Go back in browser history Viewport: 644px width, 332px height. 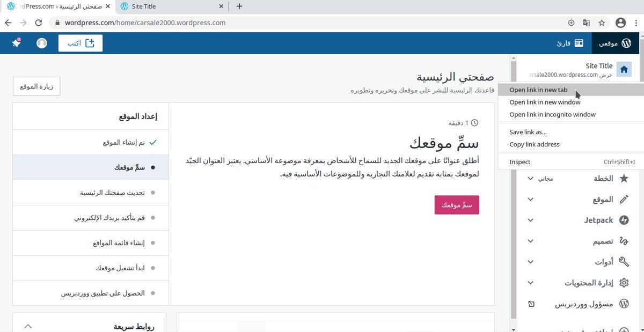9,23
